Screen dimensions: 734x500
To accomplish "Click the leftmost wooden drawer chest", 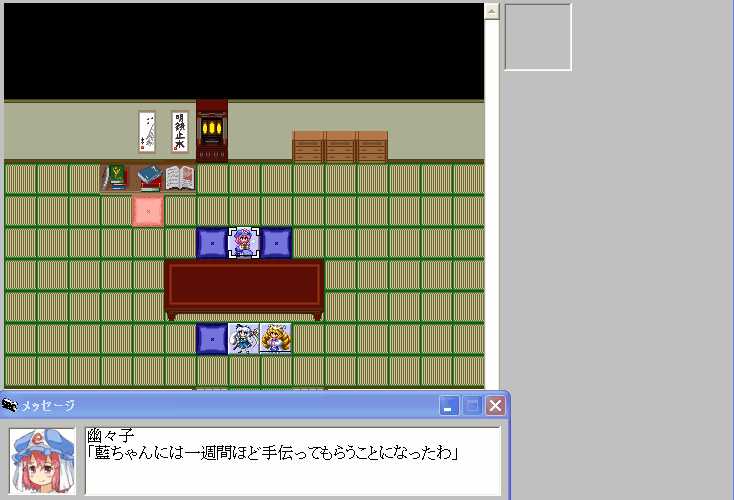I will (x=308, y=147).
